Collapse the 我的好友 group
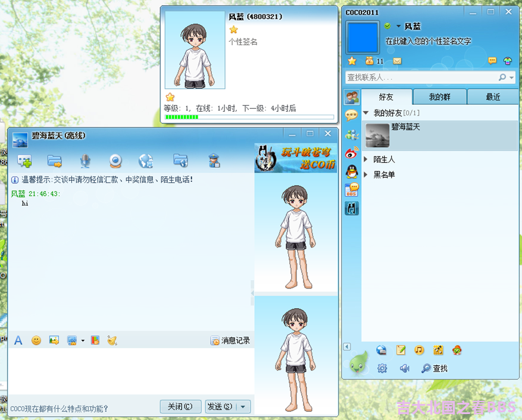 366,113
